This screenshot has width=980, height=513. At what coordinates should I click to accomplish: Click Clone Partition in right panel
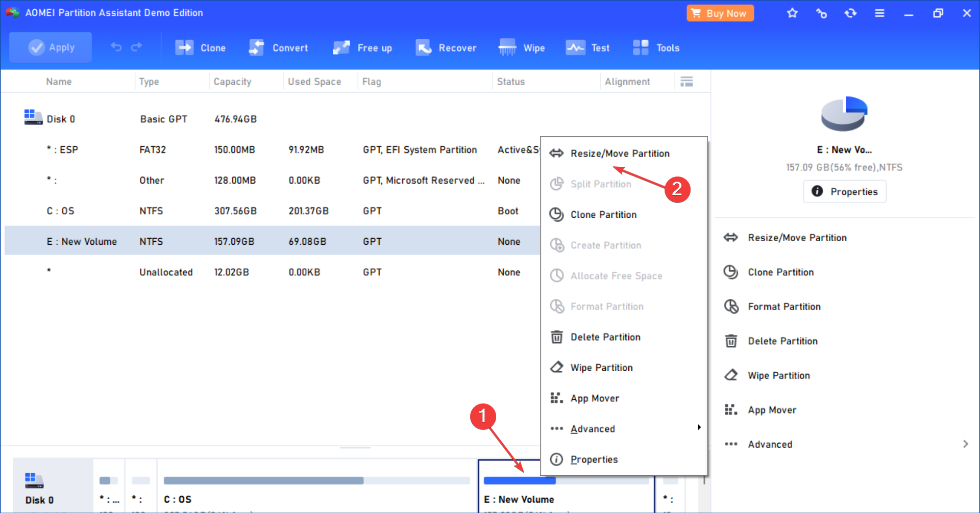pos(781,272)
